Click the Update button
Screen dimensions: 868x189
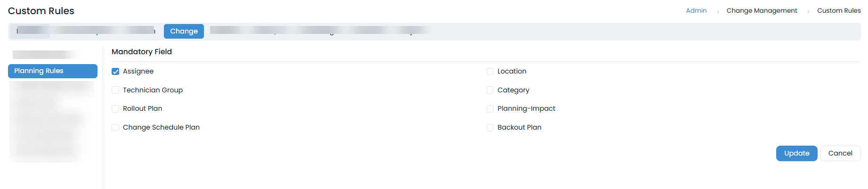(x=796, y=153)
